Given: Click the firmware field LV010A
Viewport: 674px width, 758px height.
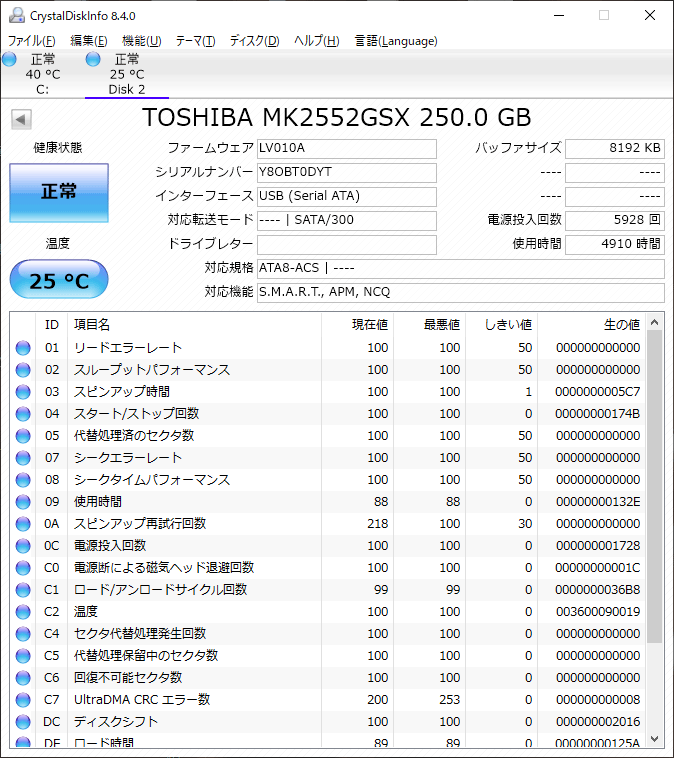Looking at the screenshot, I should [x=347, y=148].
